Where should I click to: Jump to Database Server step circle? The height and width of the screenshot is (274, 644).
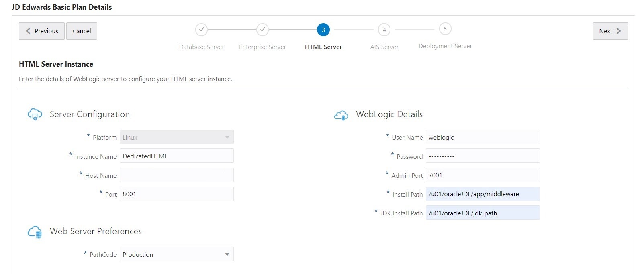[201, 30]
